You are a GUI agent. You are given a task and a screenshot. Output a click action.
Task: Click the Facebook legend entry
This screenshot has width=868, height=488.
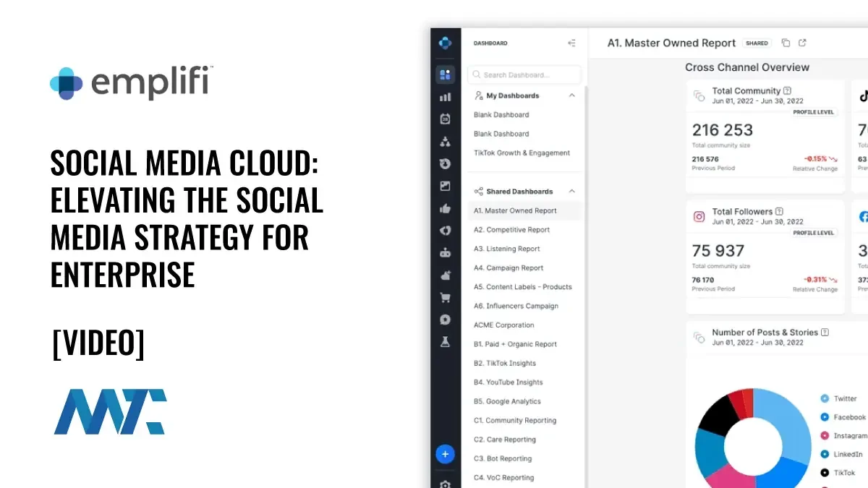point(843,417)
